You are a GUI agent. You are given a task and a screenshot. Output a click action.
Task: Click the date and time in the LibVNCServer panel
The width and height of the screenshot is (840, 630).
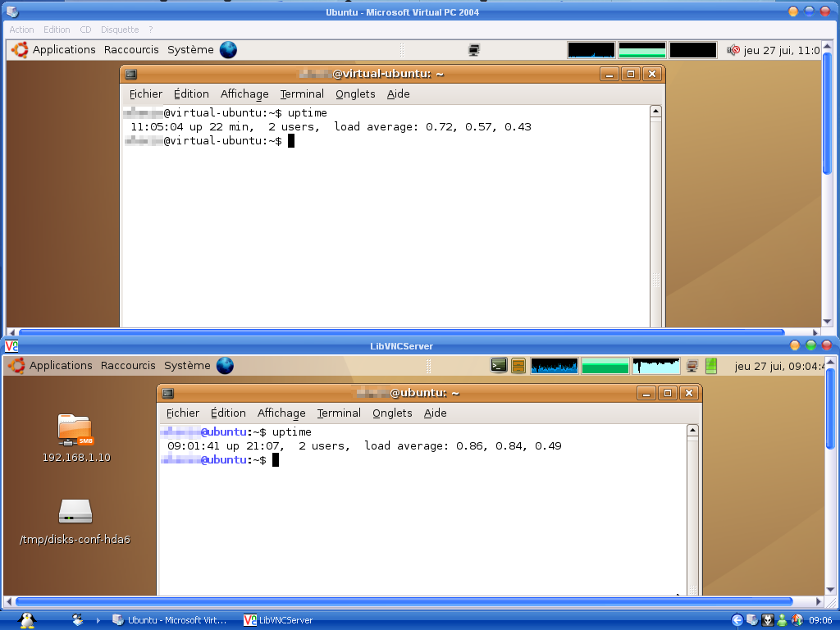(780, 366)
